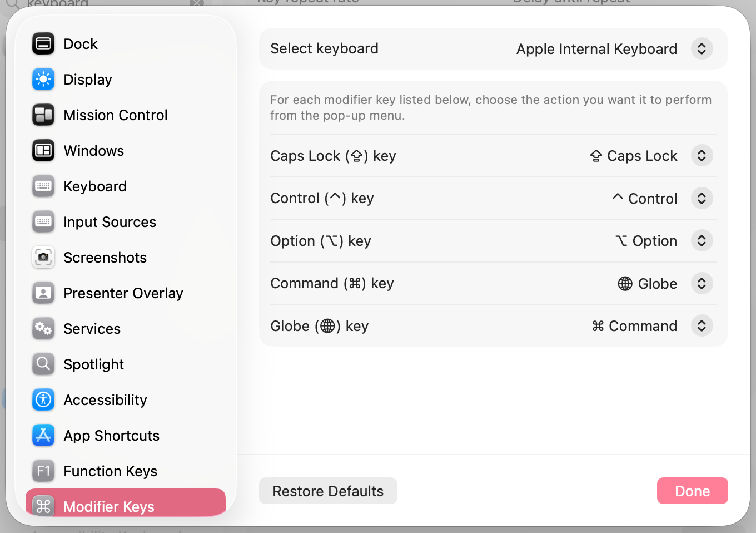Select the Services gears icon
Screen dimensions: 756x533
tap(43, 329)
